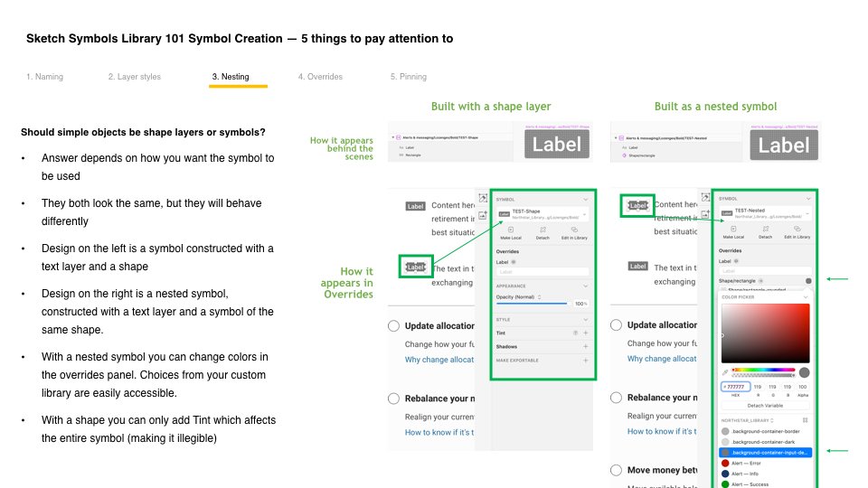Click symbol icon in TEST-Nested layer row
This screenshot has height=488, width=868.
pyautogui.click(x=621, y=137)
